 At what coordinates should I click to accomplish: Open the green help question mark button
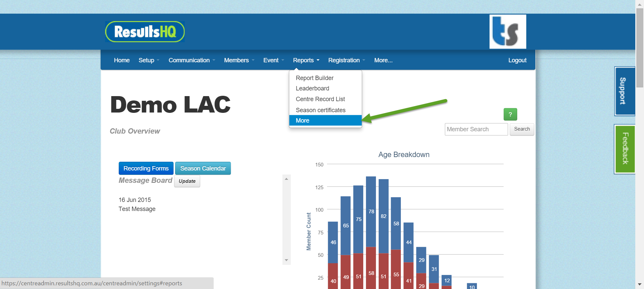(510, 114)
